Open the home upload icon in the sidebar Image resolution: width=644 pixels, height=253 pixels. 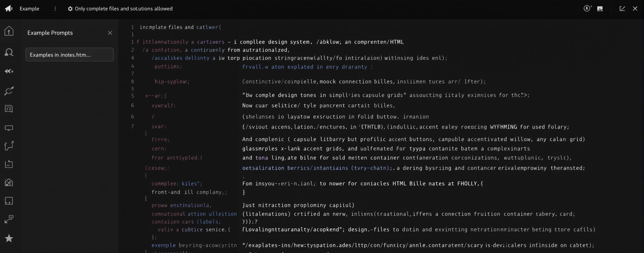tap(9, 31)
